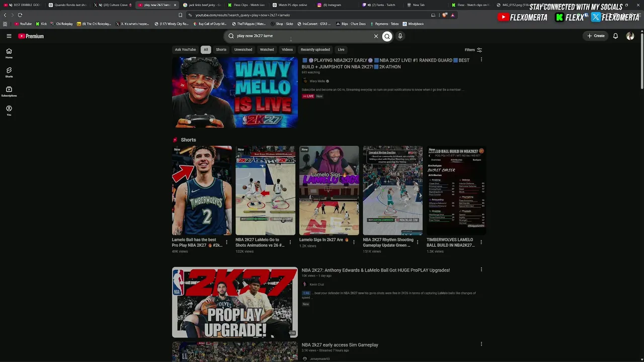The image size is (644, 362).
Task: Open the bookmarks apps grid icon
Action: (x=5, y=24)
